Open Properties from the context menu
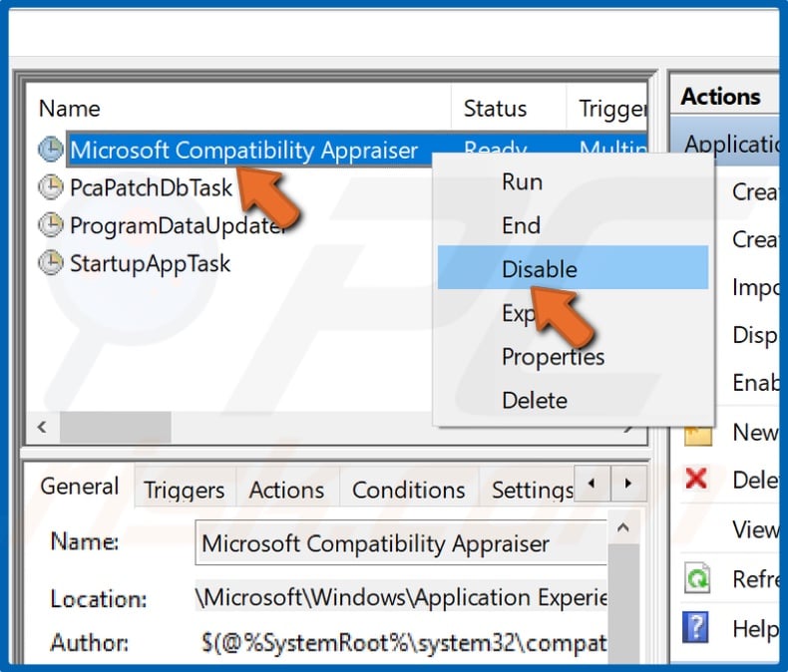This screenshot has height=672, width=788. pyautogui.click(x=573, y=357)
